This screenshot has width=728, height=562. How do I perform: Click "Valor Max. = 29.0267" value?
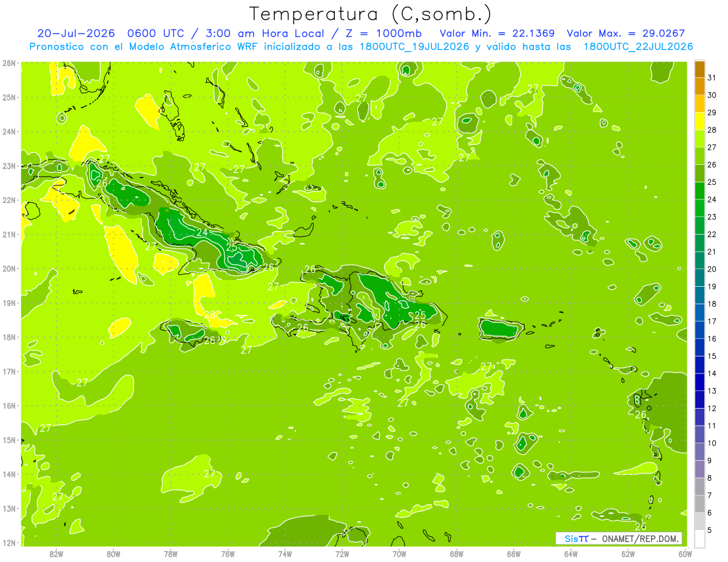click(x=625, y=33)
